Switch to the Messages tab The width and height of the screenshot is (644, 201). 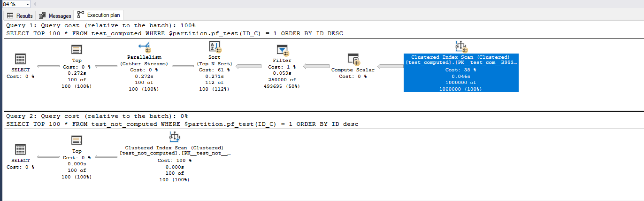coord(55,15)
